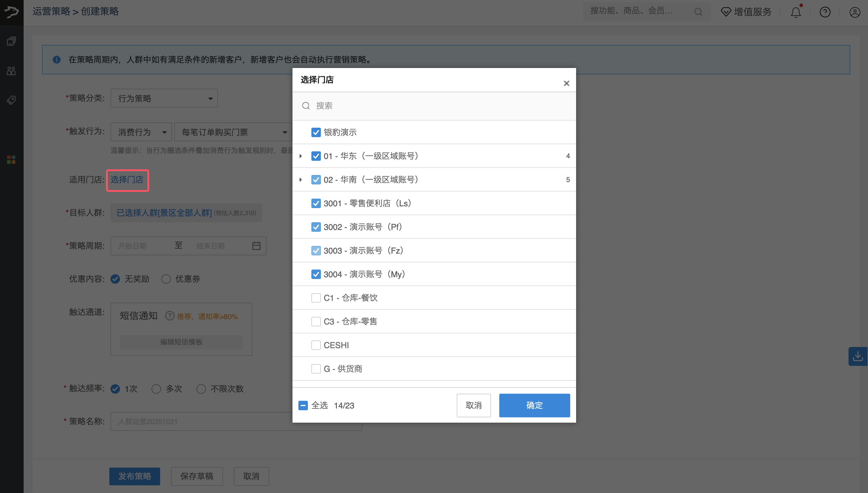Image resolution: width=868 pixels, height=493 pixels.
Task: Open the 策略分类 行为策略 dropdown
Action: [x=164, y=98]
